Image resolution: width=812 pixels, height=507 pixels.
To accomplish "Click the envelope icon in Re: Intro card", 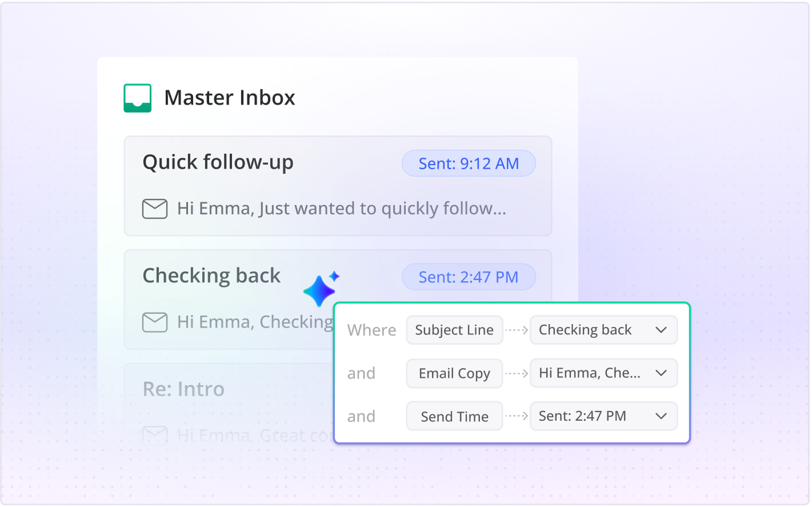I will (155, 436).
